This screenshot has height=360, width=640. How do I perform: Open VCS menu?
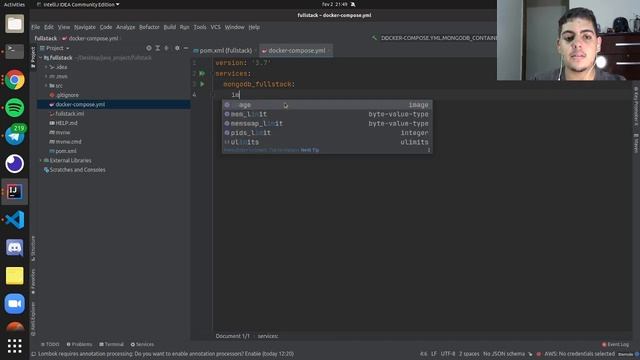pos(216,27)
